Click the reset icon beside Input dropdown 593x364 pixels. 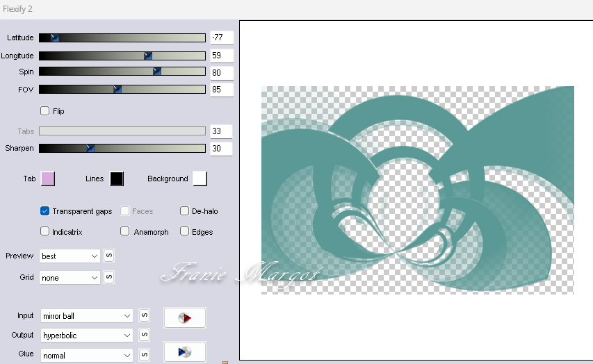click(144, 315)
